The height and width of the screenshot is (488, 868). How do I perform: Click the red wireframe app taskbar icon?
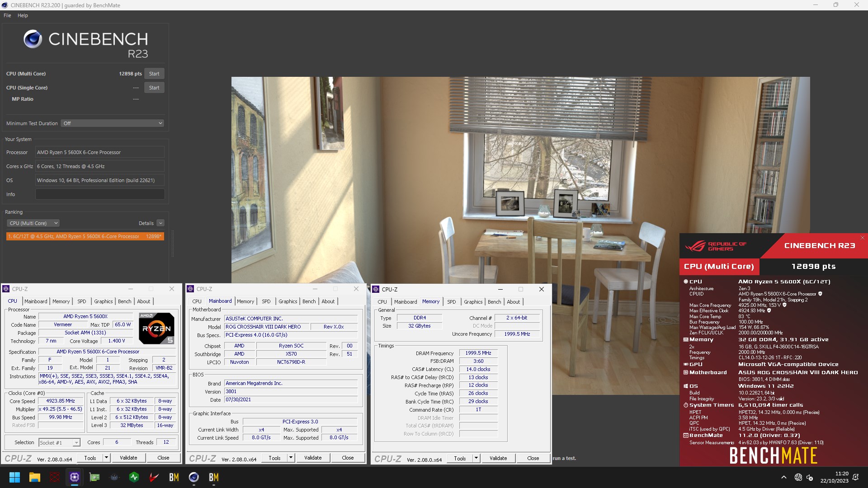click(55, 477)
